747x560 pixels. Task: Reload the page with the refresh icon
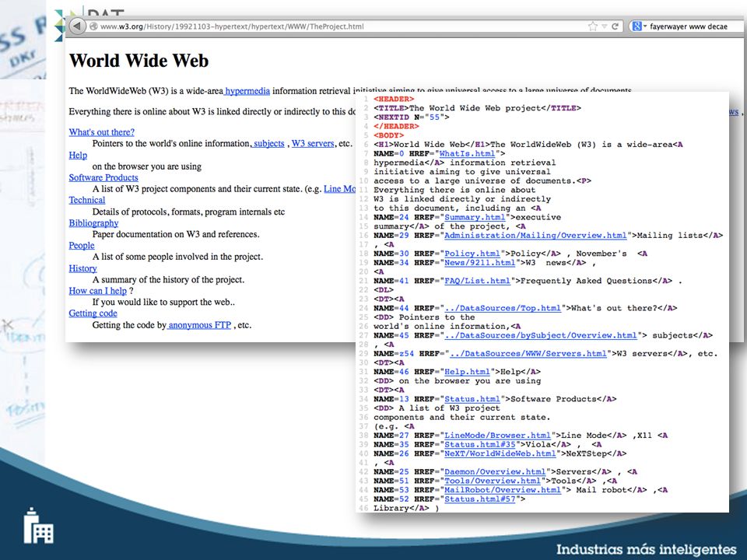coord(615,26)
